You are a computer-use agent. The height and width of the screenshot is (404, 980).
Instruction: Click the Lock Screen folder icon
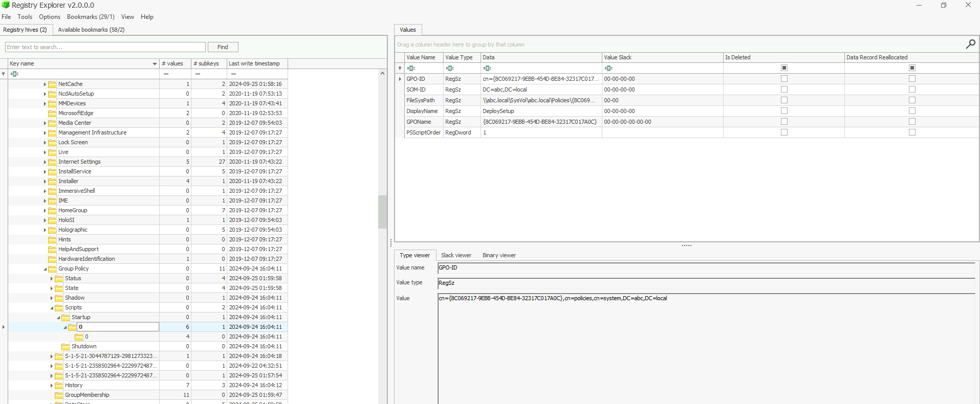coord(52,142)
